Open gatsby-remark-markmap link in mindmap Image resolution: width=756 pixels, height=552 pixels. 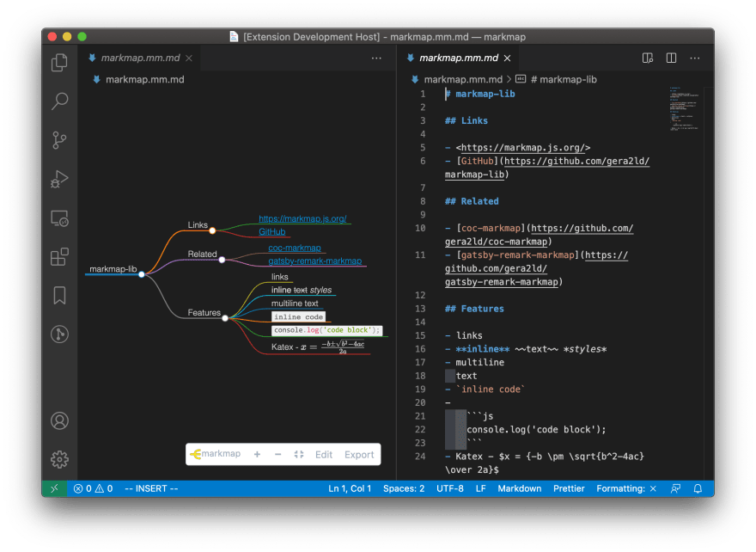click(314, 261)
